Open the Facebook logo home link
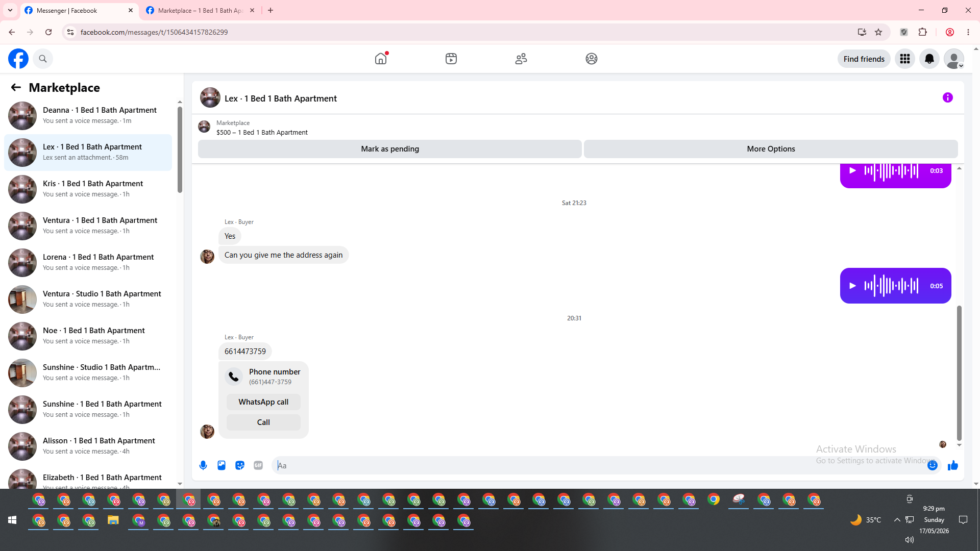The height and width of the screenshot is (551, 980). (18, 59)
